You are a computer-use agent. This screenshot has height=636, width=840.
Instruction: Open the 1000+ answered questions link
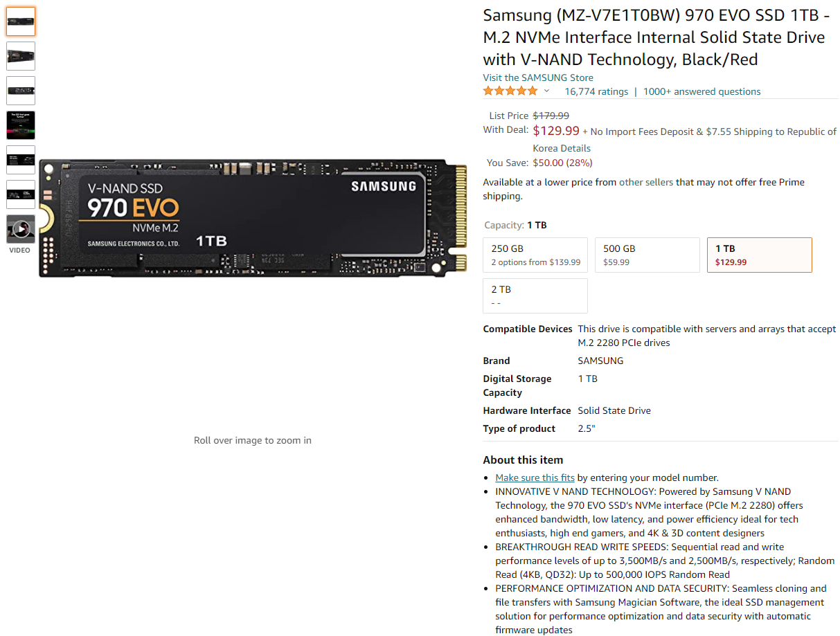[702, 91]
